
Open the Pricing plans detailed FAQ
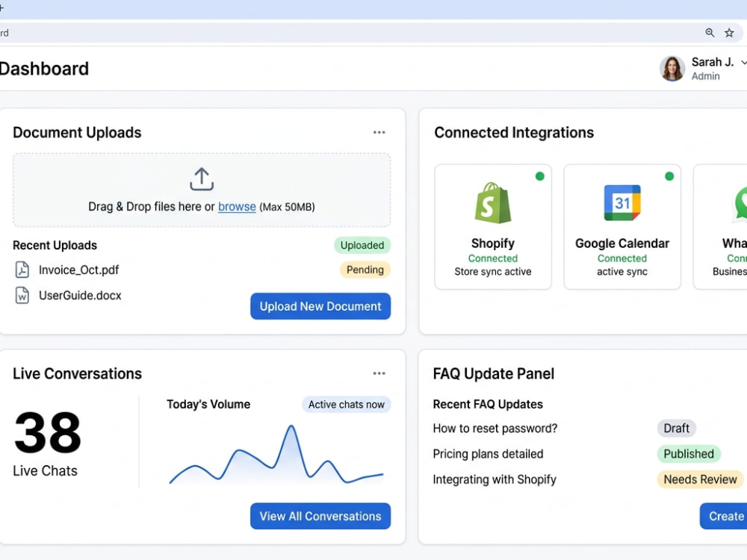click(x=488, y=454)
